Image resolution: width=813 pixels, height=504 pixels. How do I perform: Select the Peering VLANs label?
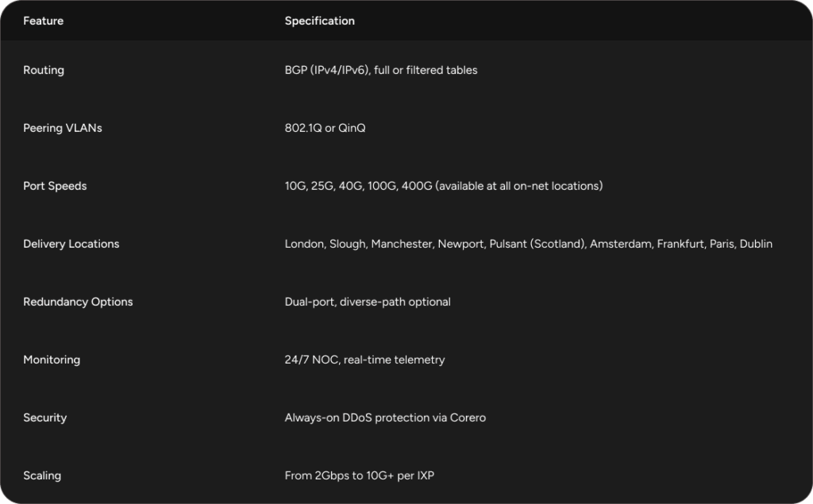point(63,128)
